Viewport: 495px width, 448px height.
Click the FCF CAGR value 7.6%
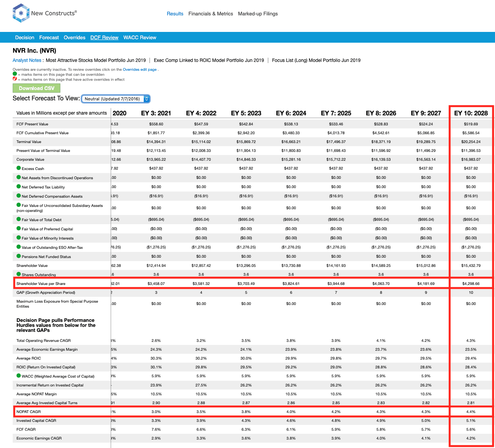pyautogui.click(x=156, y=429)
